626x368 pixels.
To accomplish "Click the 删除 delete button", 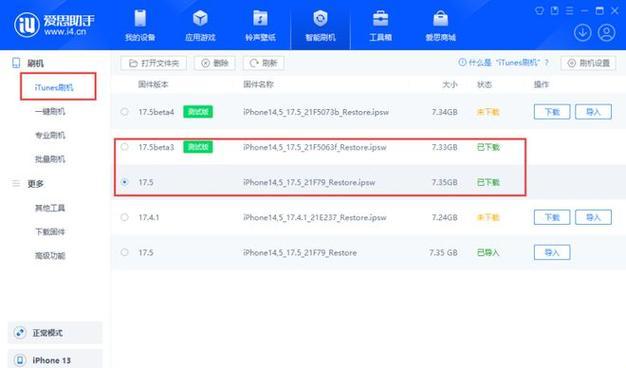I will [215, 63].
